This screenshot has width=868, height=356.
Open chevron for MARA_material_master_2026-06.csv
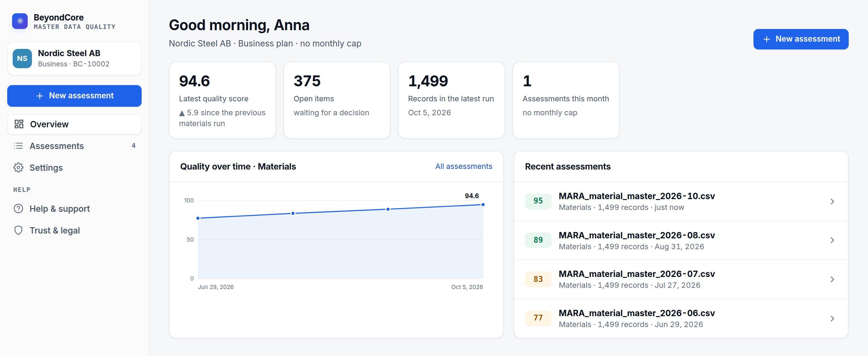tap(832, 319)
